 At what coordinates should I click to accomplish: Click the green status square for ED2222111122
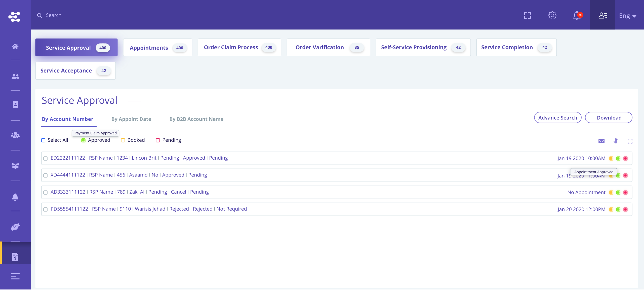[618, 159]
